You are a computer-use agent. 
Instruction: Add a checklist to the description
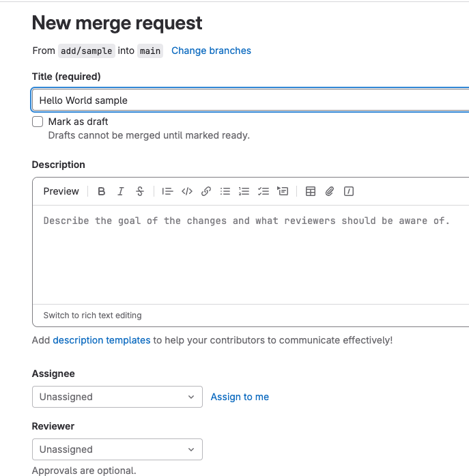tap(264, 191)
